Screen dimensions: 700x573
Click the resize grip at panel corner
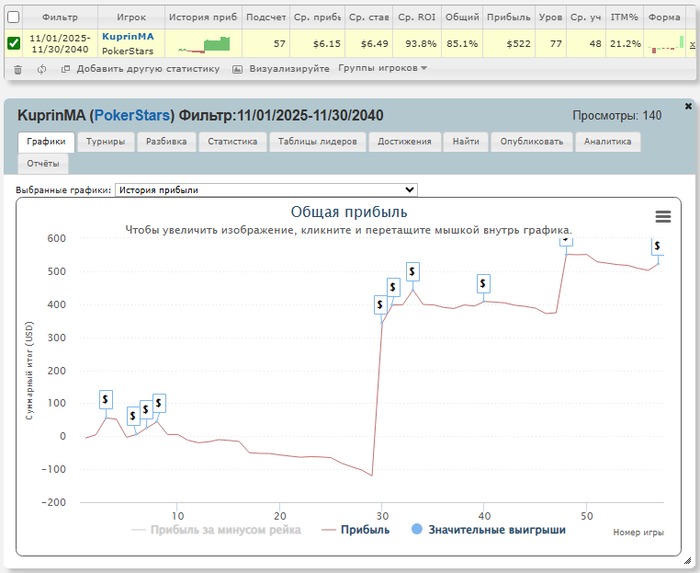(687, 561)
